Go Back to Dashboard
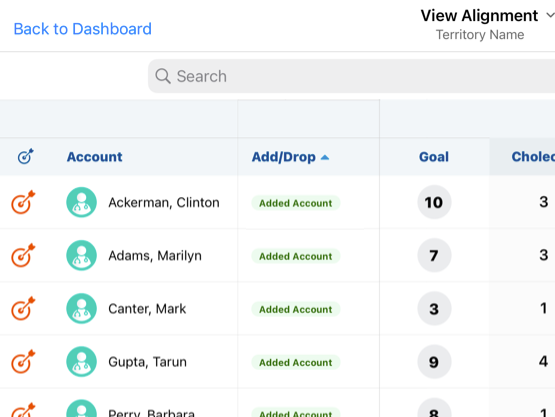The height and width of the screenshot is (417, 555). coord(82,29)
